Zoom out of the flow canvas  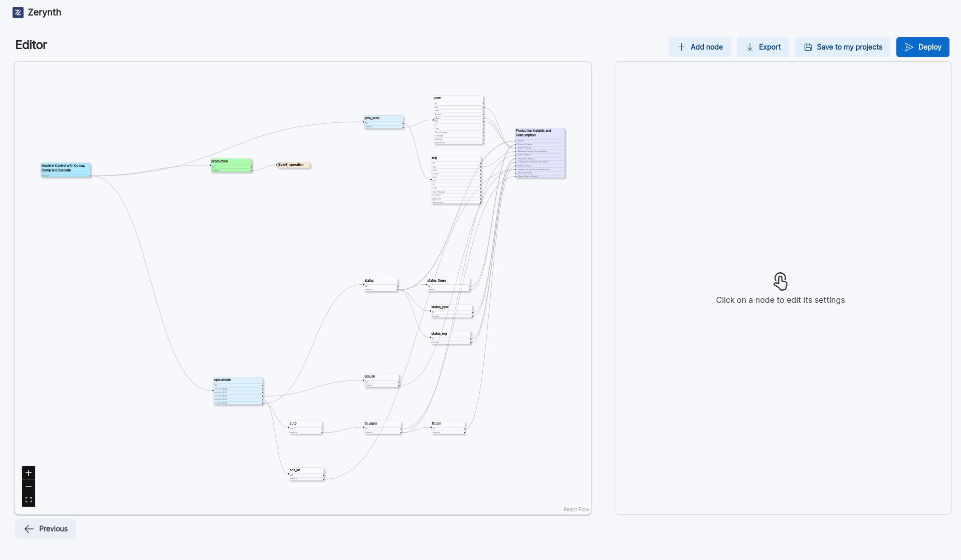[x=29, y=486]
